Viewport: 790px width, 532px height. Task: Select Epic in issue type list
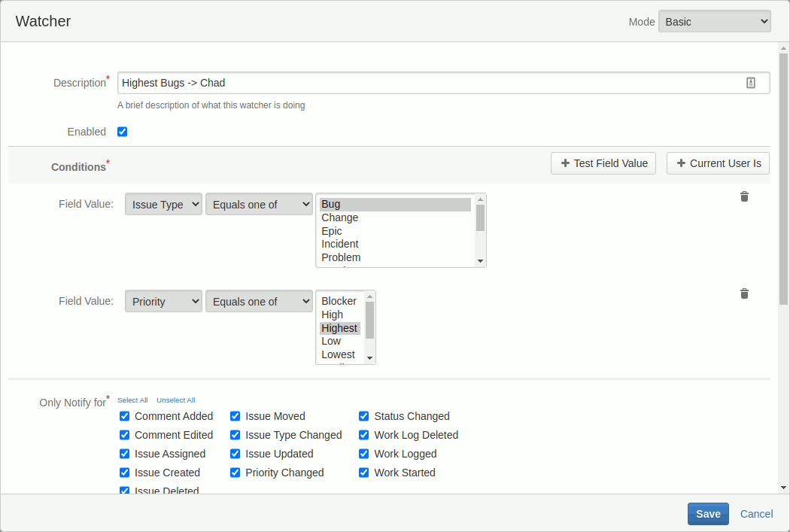[x=395, y=231]
